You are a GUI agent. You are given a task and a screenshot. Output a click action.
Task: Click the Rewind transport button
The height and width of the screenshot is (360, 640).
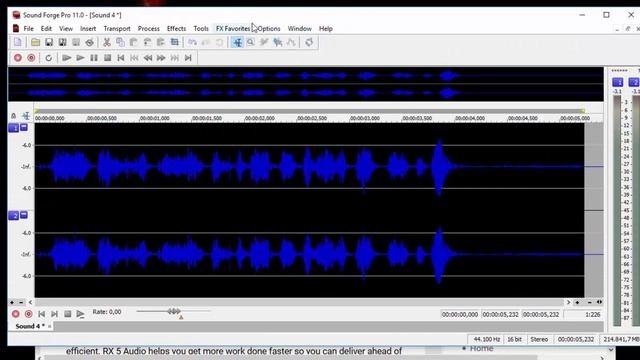coord(148,58)
